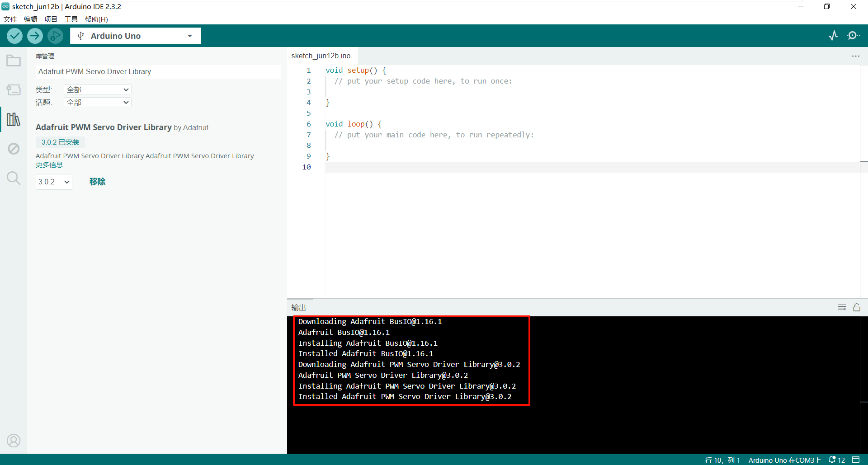
Task: Expand the 话题 filter dropdown
Action: 98,102
